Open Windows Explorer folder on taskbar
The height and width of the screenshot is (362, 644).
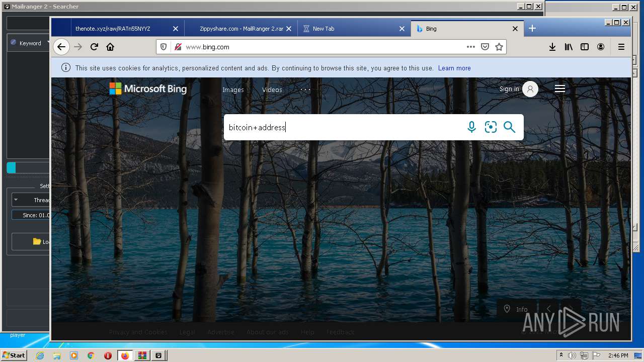57,355
